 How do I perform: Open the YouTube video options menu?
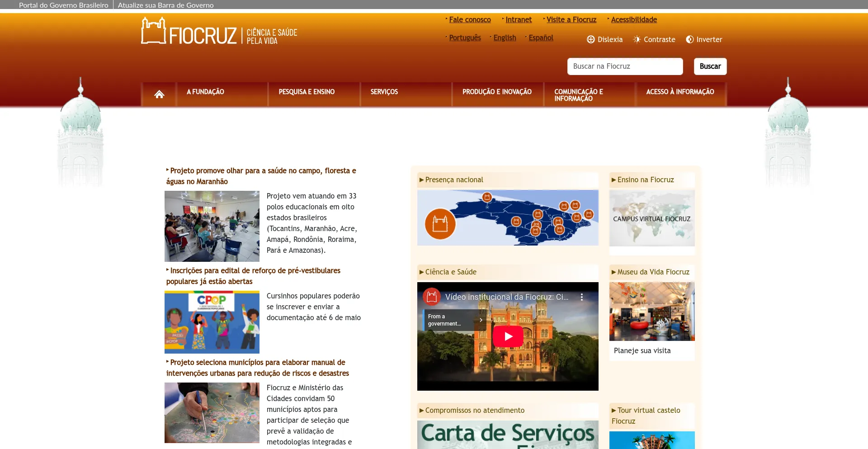(582, 297)
